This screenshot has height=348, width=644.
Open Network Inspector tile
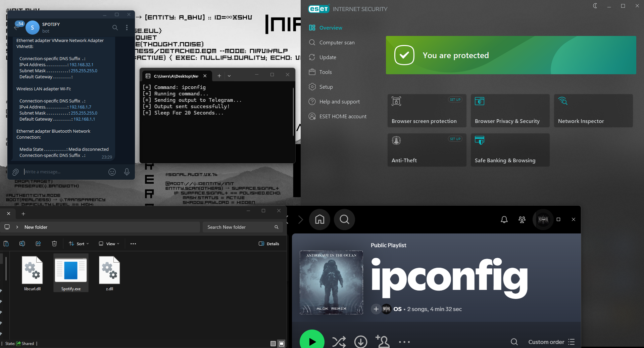pos(593,111)
